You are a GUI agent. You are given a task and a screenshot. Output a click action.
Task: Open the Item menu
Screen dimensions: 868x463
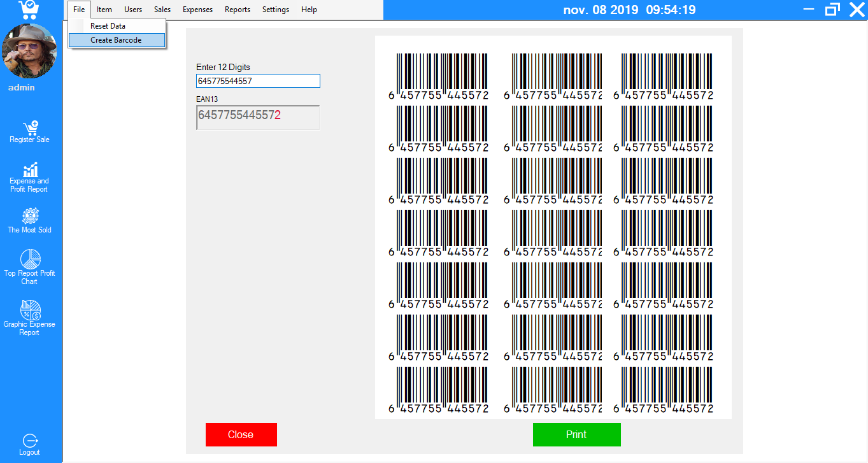click(104, 9)
